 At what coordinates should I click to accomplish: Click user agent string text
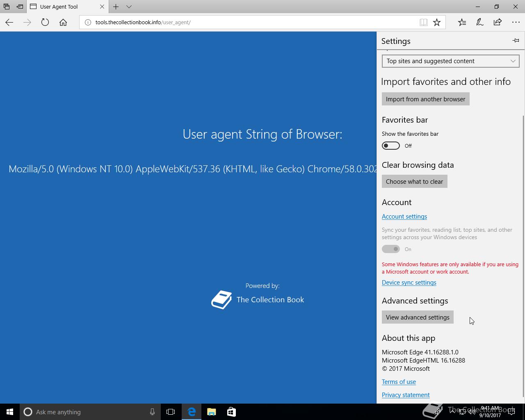pos(192,169)
